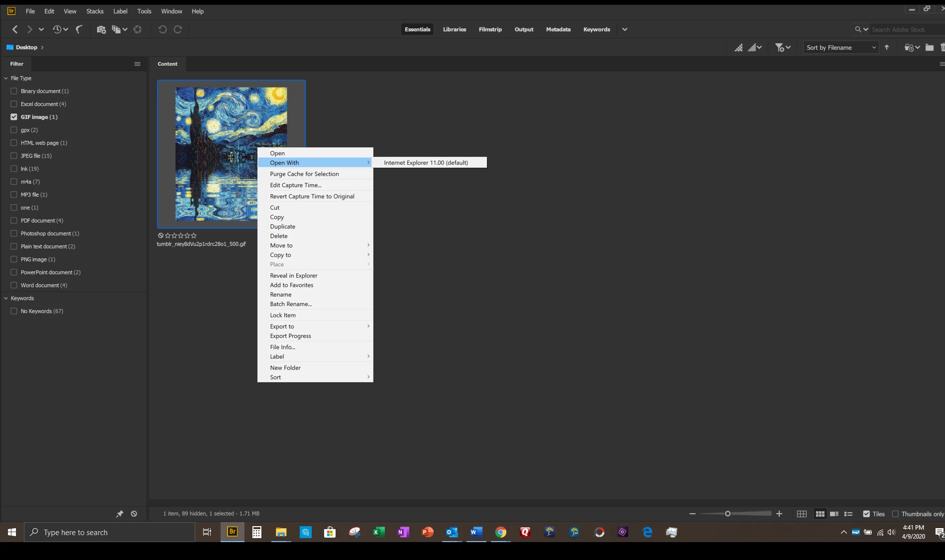945x560 pixels.
Task: Switch to list view icon
Action: click(848, 514)
